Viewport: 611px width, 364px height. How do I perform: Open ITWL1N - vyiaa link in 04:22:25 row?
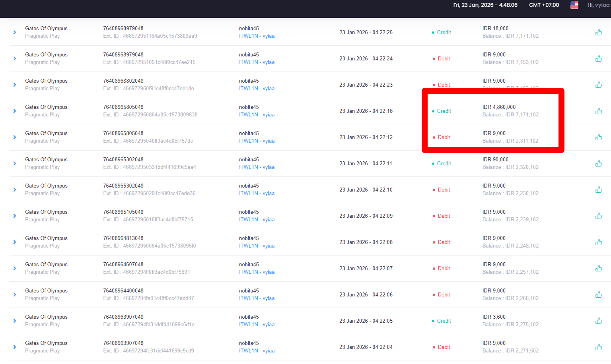point(257,36)
